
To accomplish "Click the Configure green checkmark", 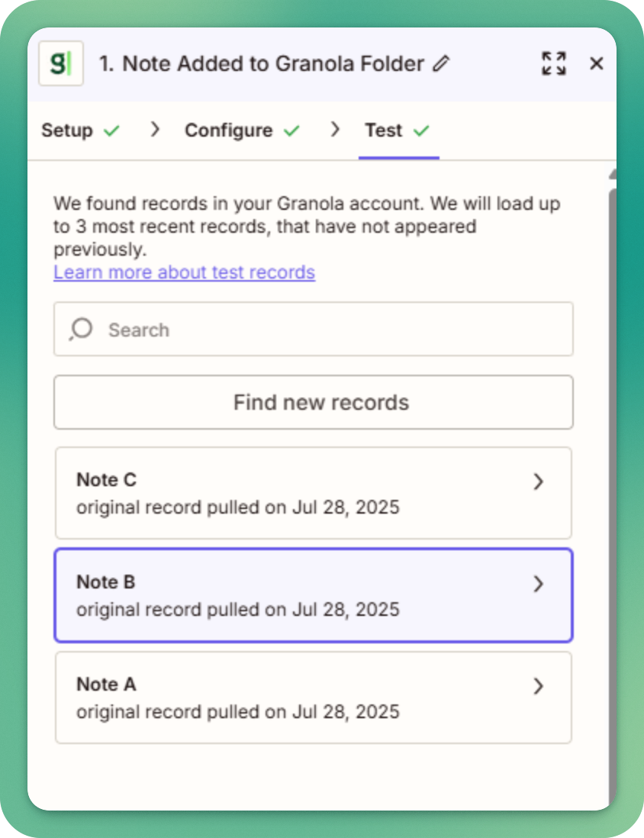I will pos(291,131).
